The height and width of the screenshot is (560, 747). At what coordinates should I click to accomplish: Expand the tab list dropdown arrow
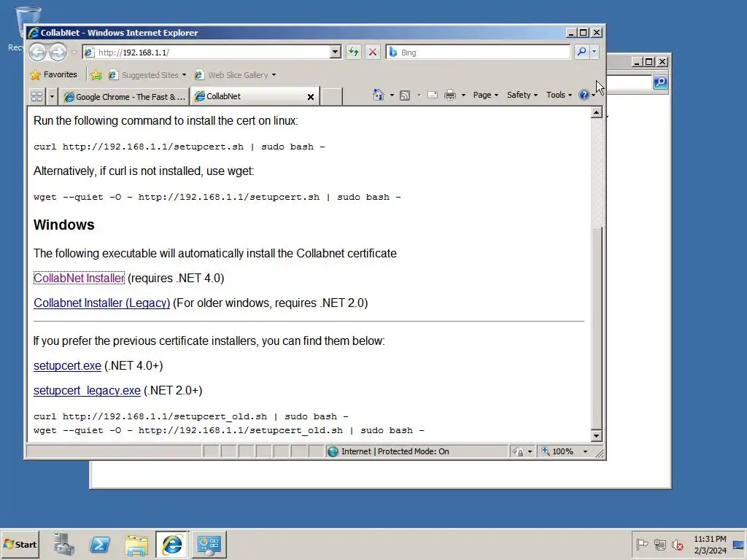52,97
